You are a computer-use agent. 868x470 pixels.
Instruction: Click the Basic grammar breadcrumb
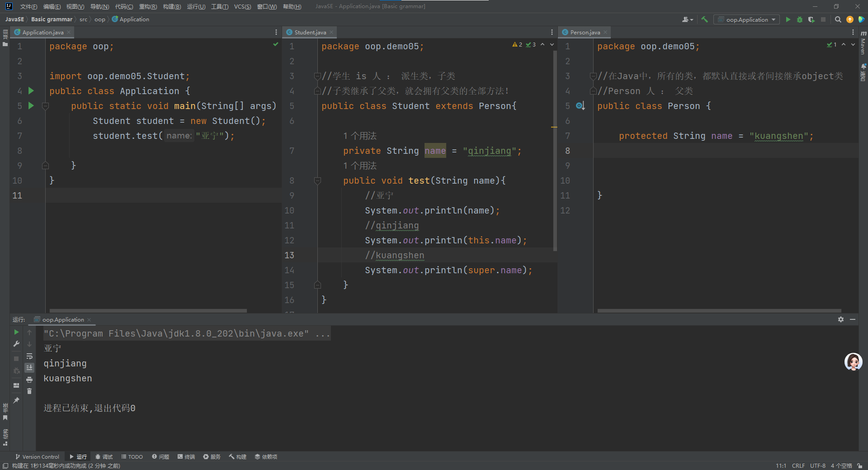pyautogui.click(x=52, y=19)
